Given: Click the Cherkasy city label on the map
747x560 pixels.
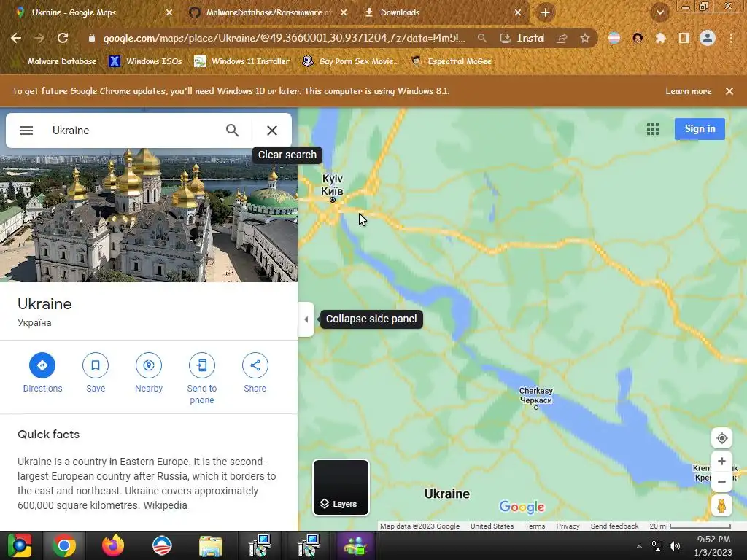Looking at the screenshot, I should pos(536,395).
